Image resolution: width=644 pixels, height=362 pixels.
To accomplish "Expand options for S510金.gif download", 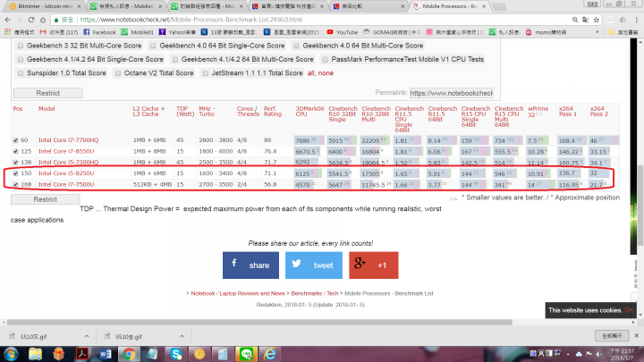I will pos(182,336).
